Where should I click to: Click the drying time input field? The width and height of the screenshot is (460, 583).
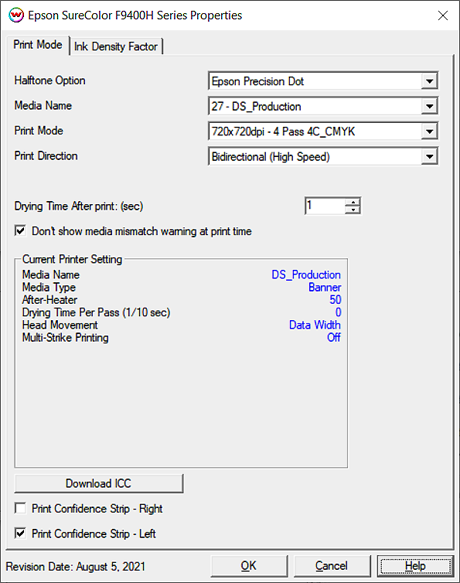pyautogui.click(x=325, y=206)
